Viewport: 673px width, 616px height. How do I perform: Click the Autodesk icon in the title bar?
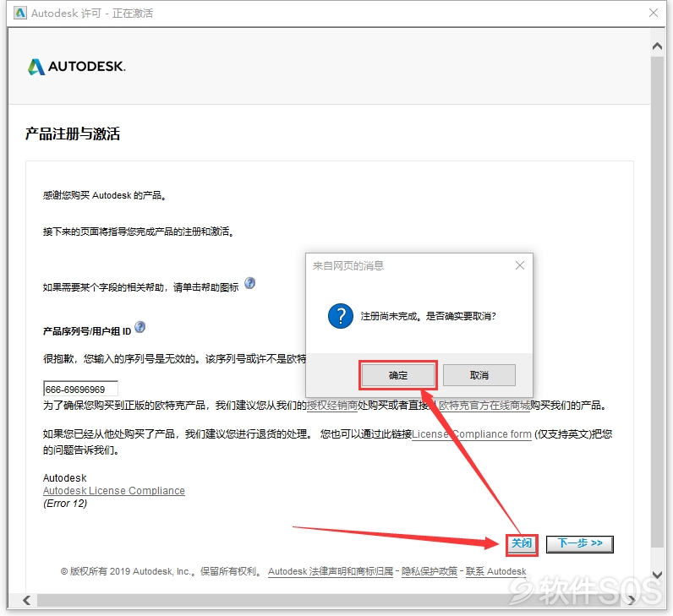click(x=20, y=13)
